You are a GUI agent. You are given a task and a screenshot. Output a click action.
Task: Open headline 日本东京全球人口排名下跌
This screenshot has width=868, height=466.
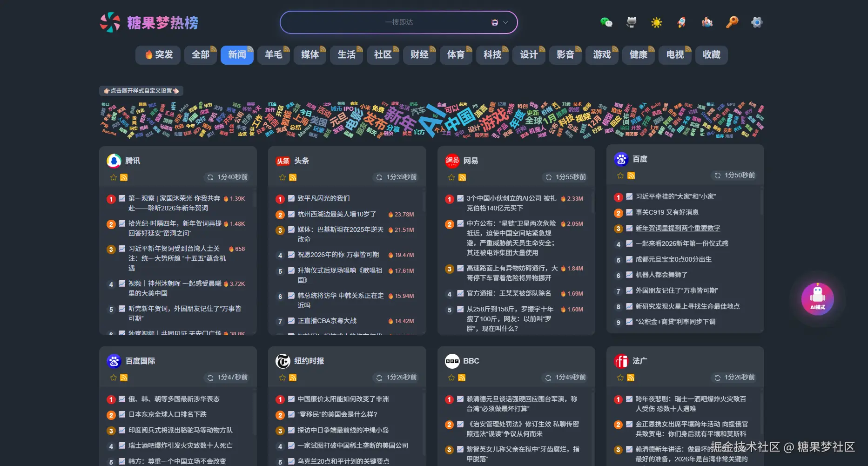[168, 414]
